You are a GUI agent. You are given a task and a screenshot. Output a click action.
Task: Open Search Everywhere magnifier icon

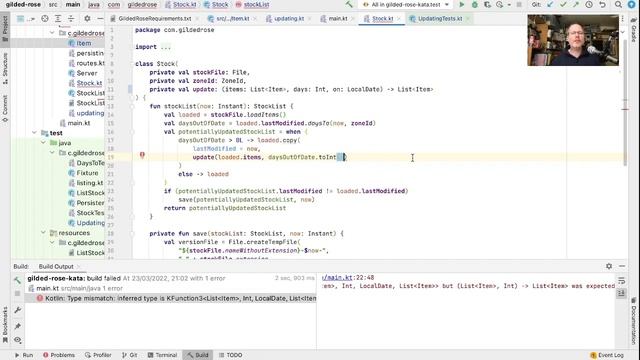pyautogui.click(x=618, y=4)
